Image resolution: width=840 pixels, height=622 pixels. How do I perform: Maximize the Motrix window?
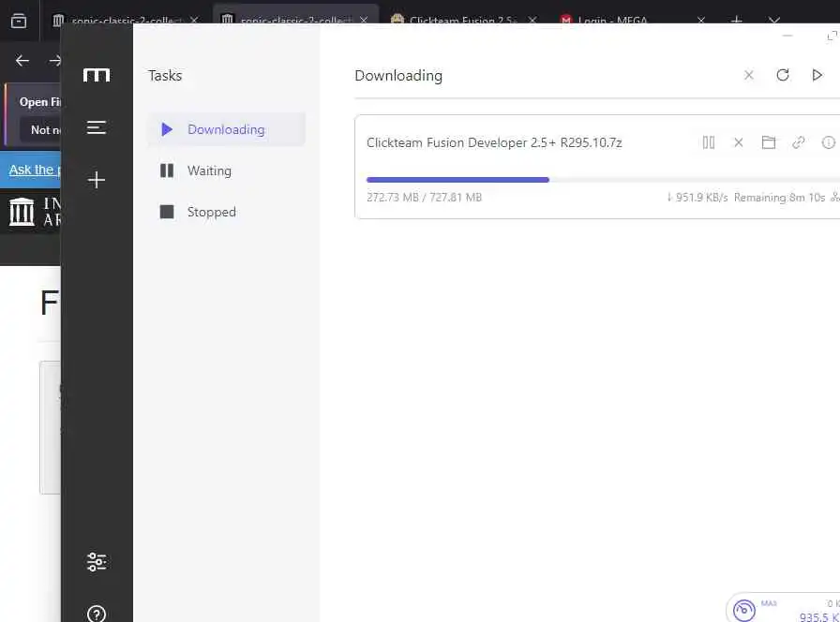click(832, 36)
